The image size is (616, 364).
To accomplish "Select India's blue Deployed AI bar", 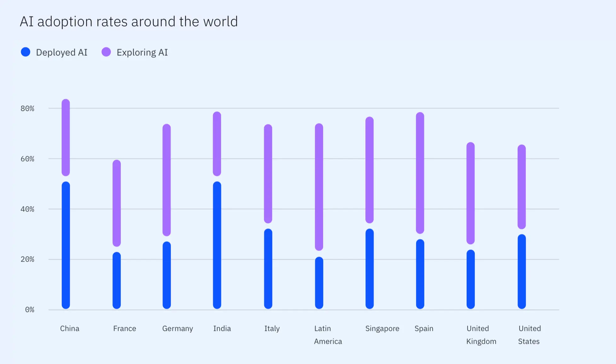I will click(217, 245).
